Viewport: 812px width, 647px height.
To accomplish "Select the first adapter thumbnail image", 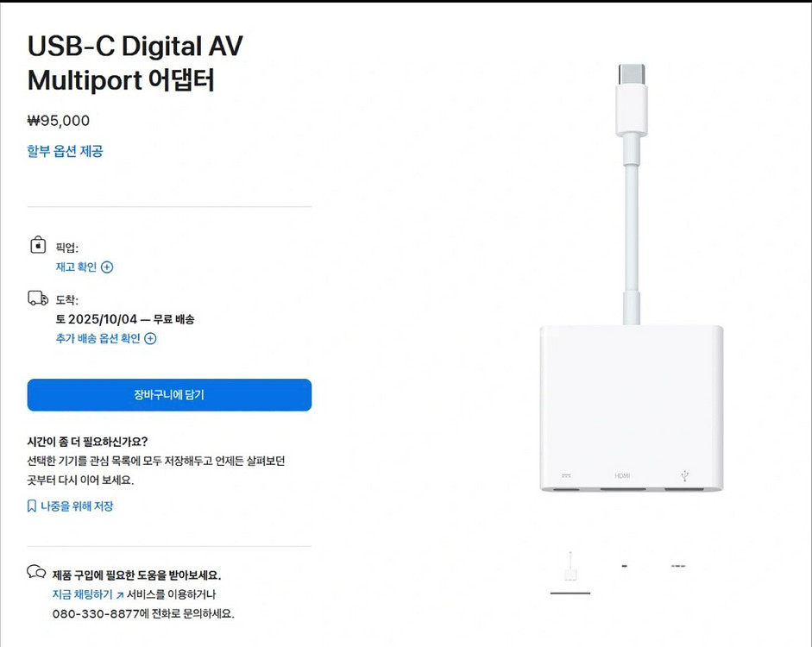I will [570, 568].
